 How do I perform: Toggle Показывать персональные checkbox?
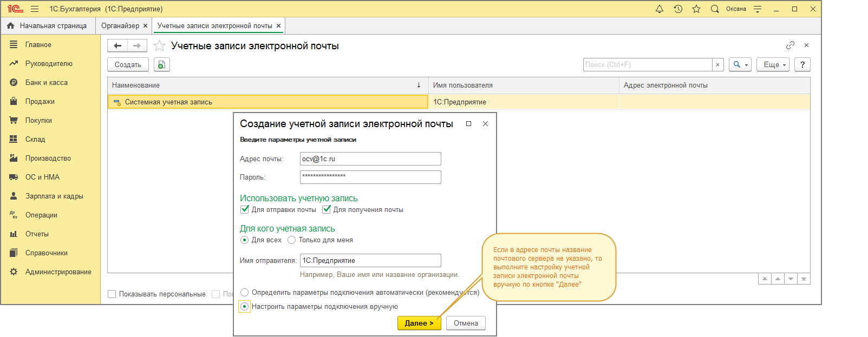tap(112, 294)
